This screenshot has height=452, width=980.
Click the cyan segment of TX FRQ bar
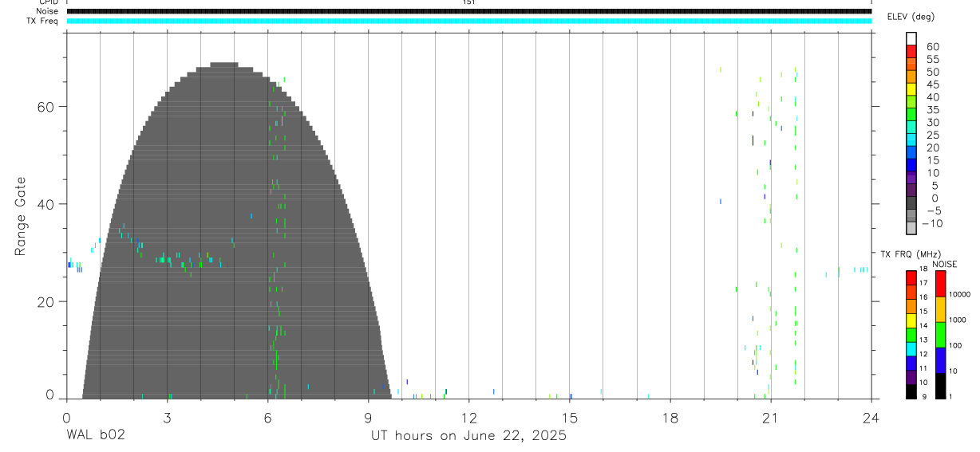coord(911,350)
